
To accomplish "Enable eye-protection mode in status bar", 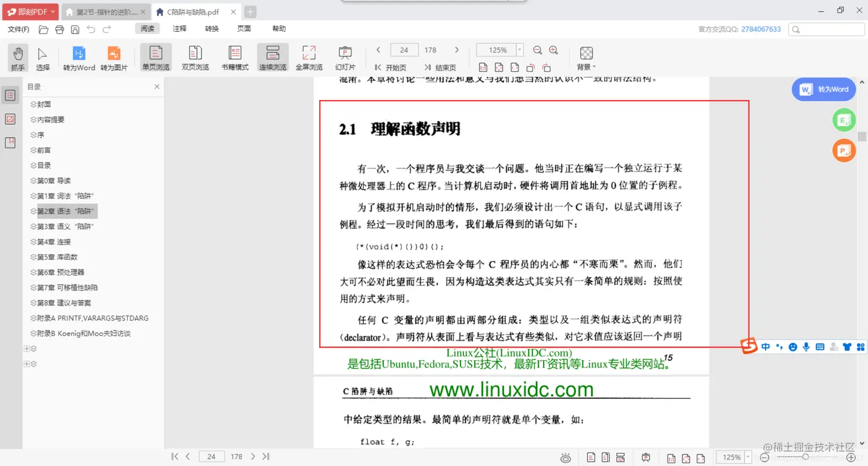I will [x=566, y=457].
